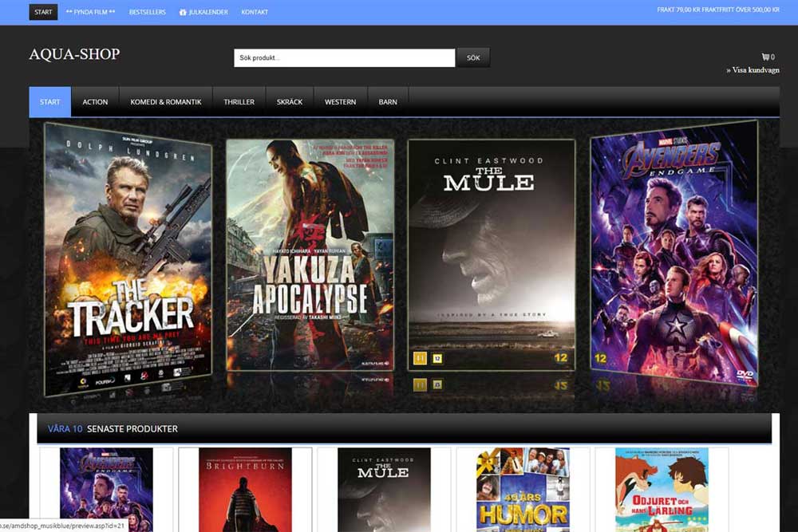Focus the Sök produkt search field
Image resolution: width=798 pixels, height=532 pixels.
[x=345, y=58]
